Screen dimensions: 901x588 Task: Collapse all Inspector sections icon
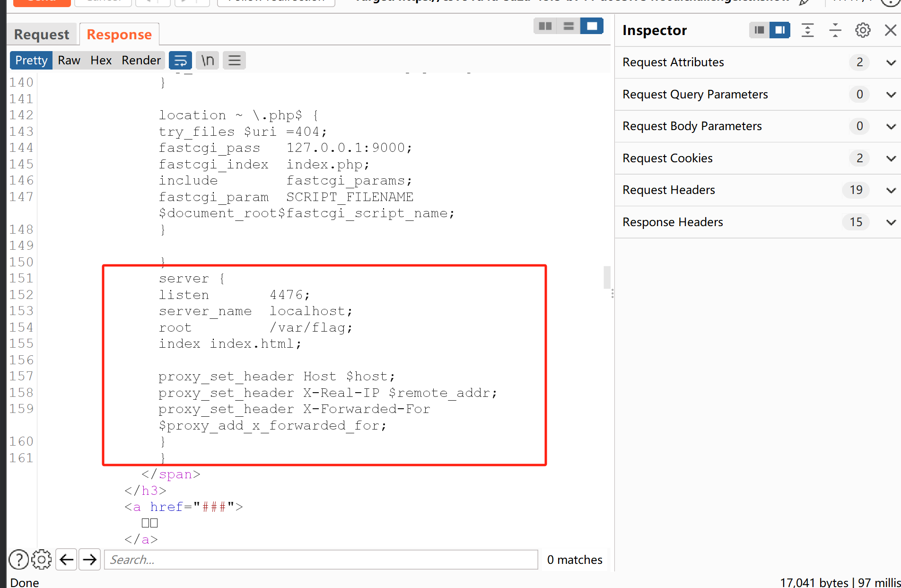[835, 30]
